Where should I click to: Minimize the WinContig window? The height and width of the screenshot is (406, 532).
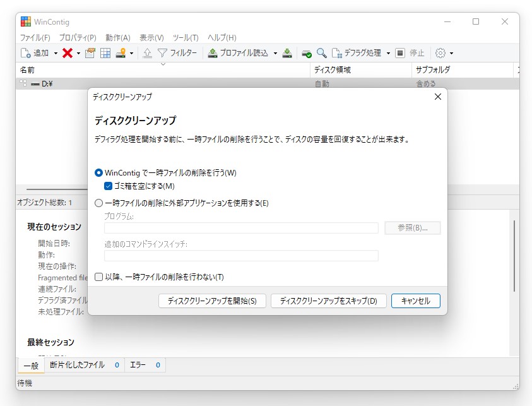(447, 21)
